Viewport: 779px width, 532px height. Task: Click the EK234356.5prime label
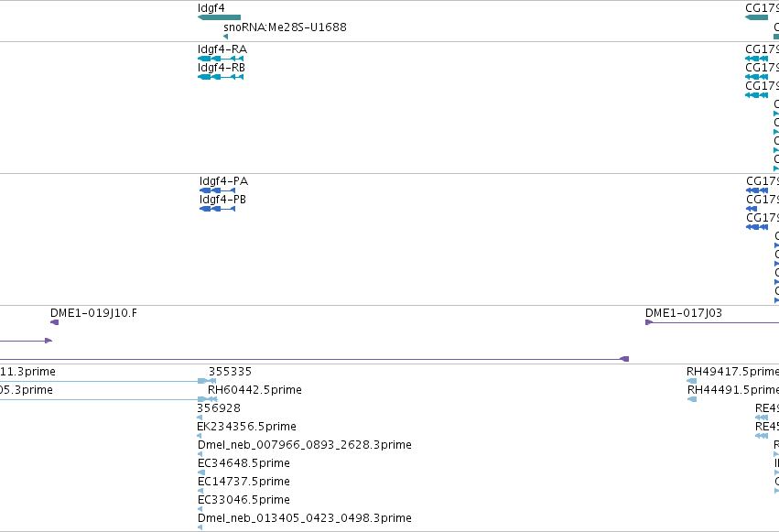(247, 427)
